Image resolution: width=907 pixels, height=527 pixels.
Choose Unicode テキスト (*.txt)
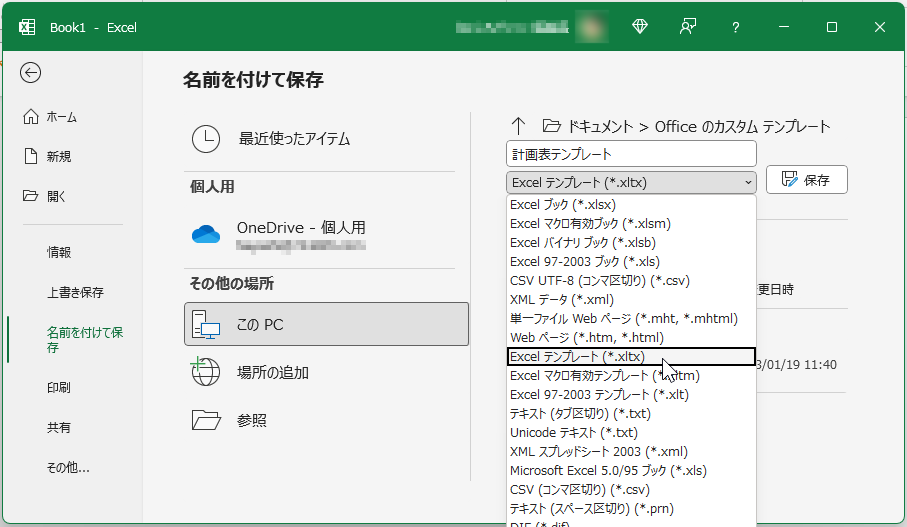[631, 433]
